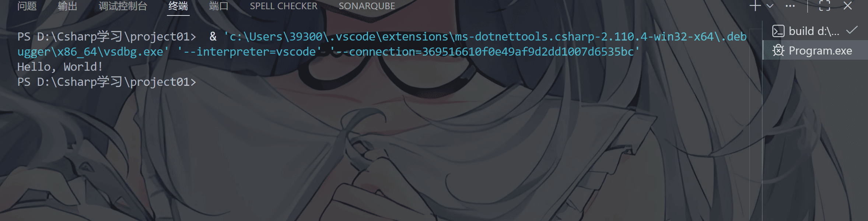This screenshot has height=221, width=868.
Task: Open the SONARQUBE tab
Action: (367, 6)
